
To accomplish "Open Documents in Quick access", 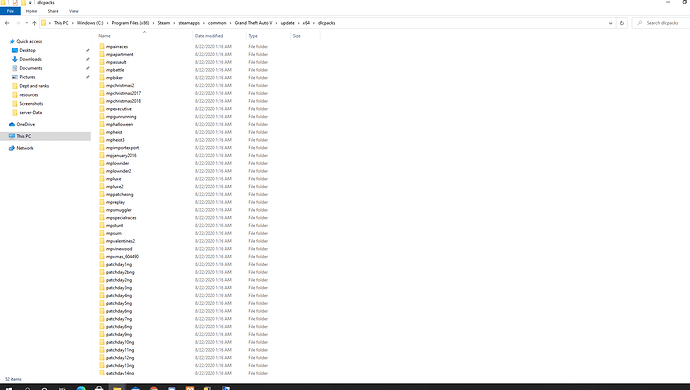I will pyautogui.click(x=31, y=68).
